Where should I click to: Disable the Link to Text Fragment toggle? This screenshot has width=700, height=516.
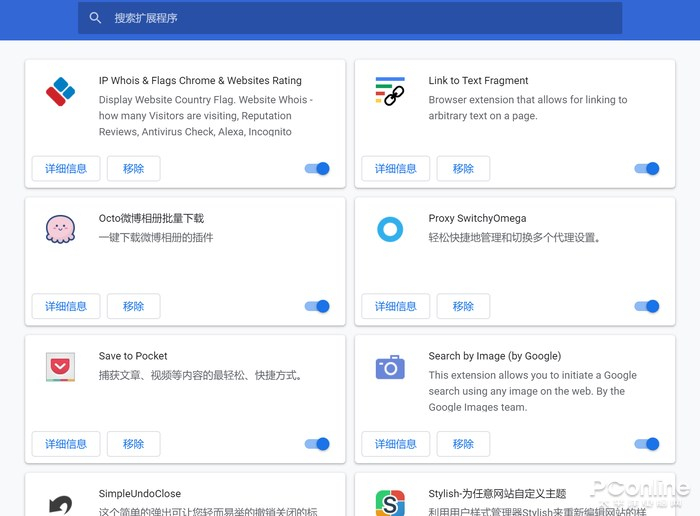(x=647, y=168)
